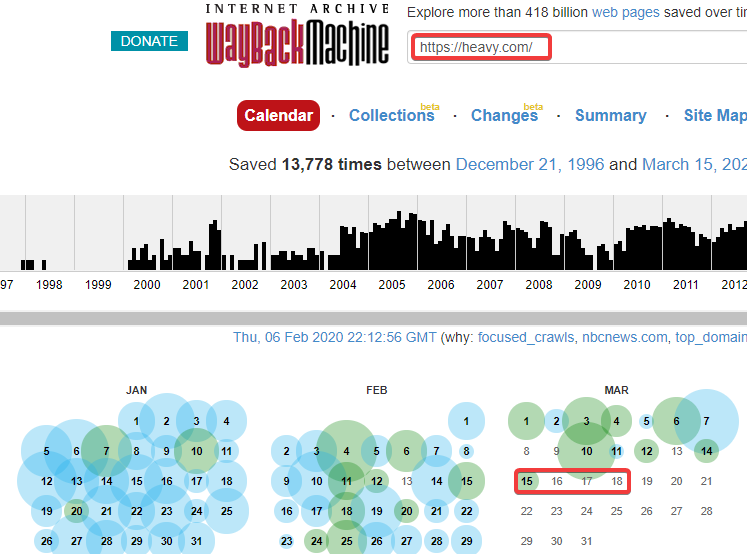Click the March 11 capture bubble
Image resolution: width=747 pixels, height=554 pixels.
(x=616, y=451)
